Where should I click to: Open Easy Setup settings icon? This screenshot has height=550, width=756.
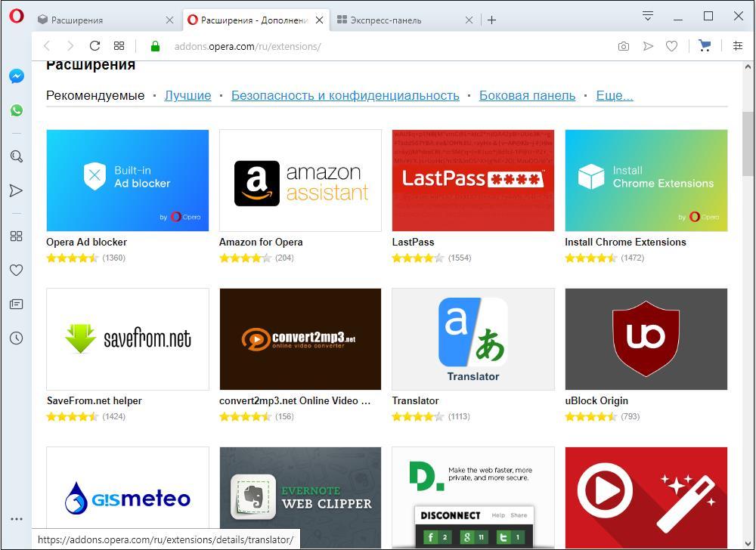738,46
